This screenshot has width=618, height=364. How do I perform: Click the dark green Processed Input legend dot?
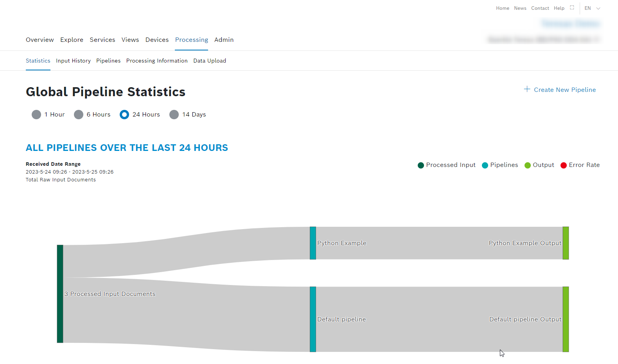click(421, 165)
